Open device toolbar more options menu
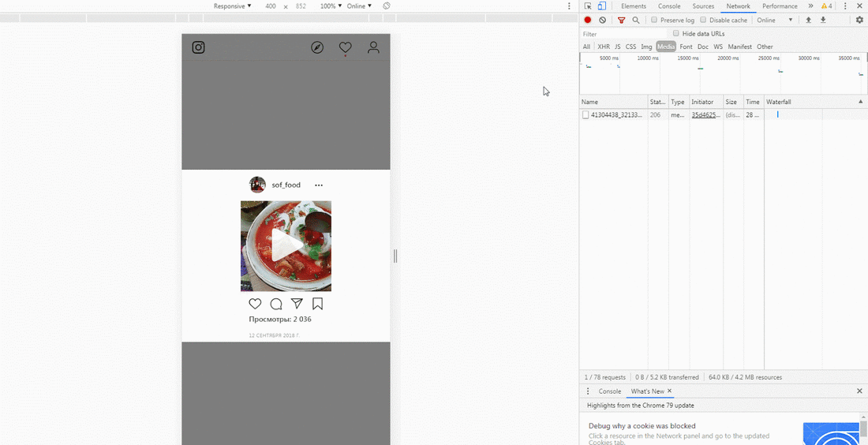 coord(569,6)
